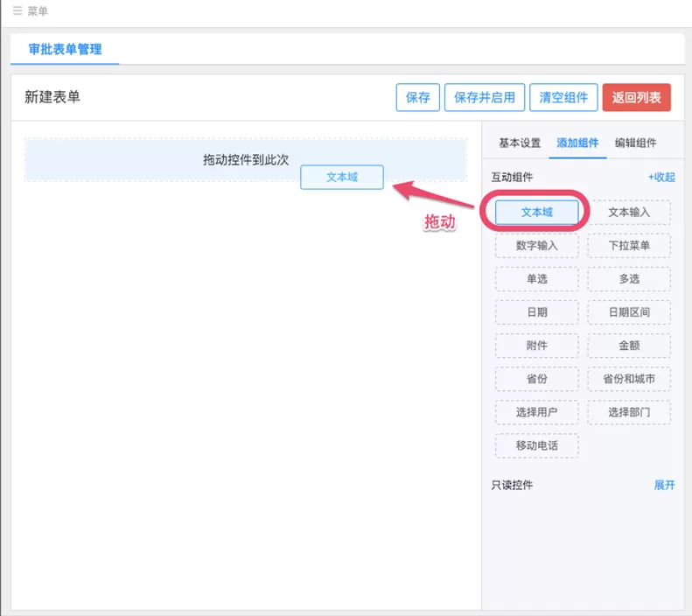Select the 下拉菜单 component
The image size is (692, 616).
(629, 245)
